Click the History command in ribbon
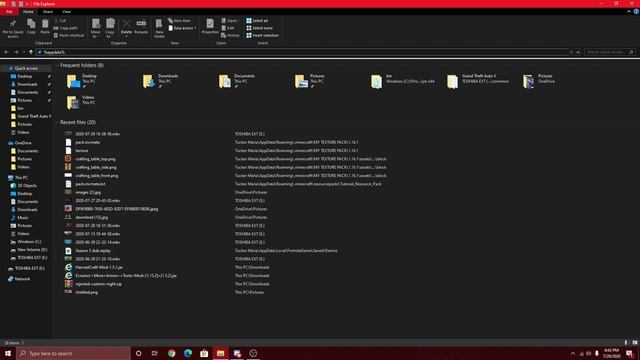The height and width of the screenshot is (360, 640). pyautogui.click(x=230, y=36)
